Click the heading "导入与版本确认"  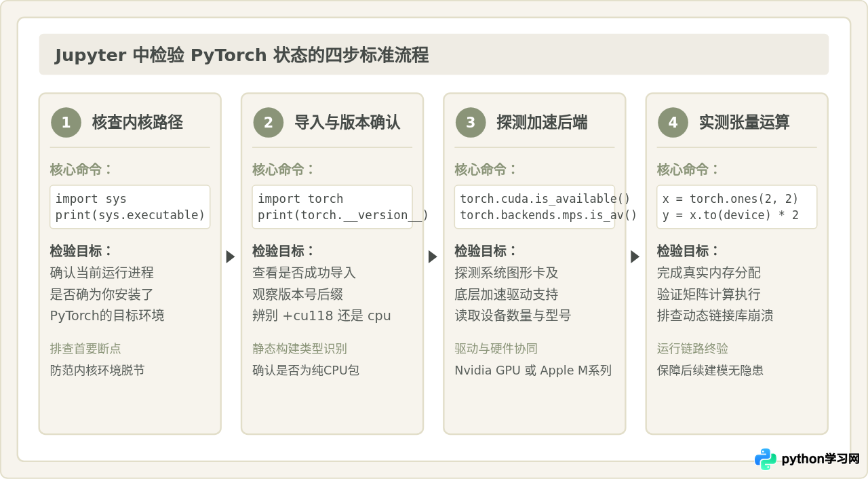[x=347, y=122]
